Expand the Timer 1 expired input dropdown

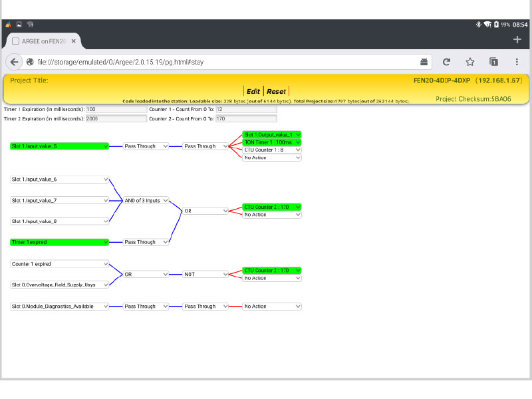coord(59,242)
